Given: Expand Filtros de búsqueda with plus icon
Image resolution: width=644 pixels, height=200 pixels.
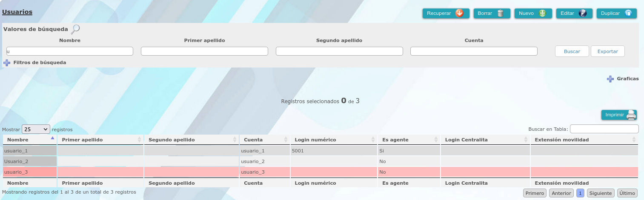Looking at the screenshot, I should pos(7,62).
